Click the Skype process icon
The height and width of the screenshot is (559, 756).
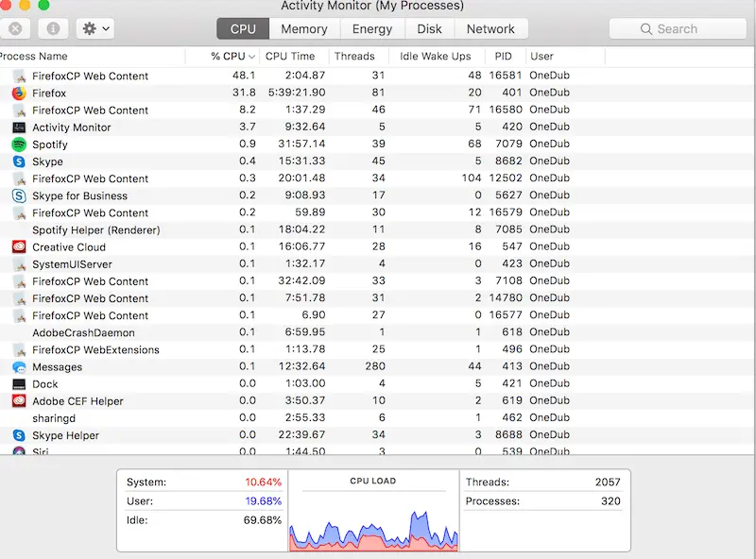19,161
